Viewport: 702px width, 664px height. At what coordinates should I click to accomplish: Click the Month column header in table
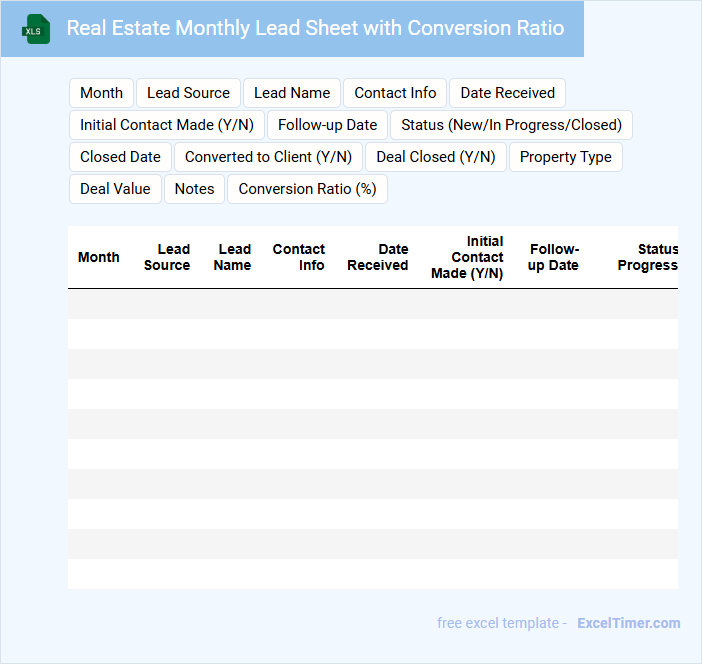(x=99, y=257)
